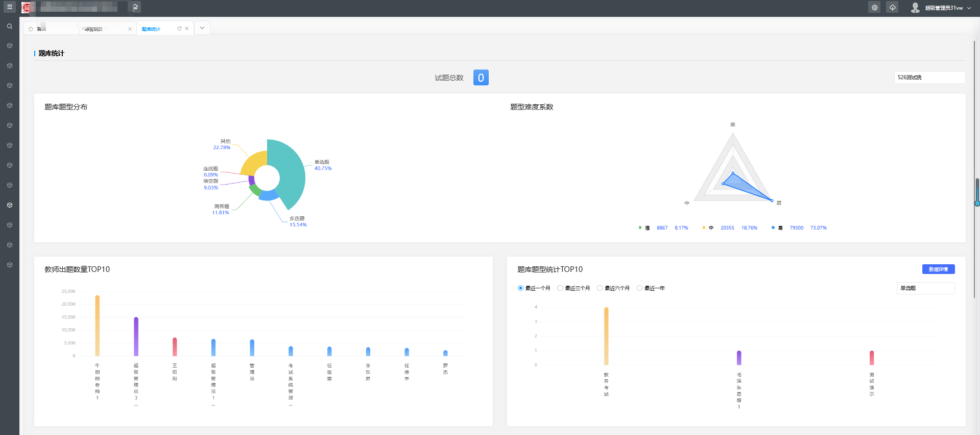Image resolution: width=980 pixels, height=435 pixels.
Task: Open the 单选题 question type dropdown
Action: coord(925,288)
